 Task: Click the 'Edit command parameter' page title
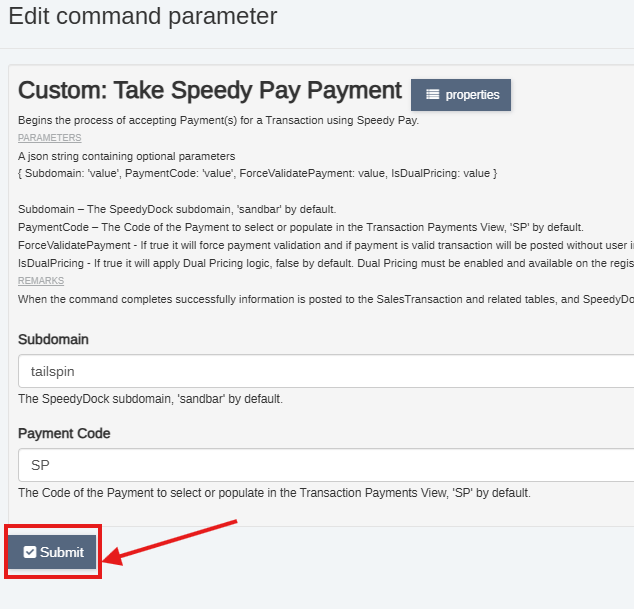tap(143, 17)
